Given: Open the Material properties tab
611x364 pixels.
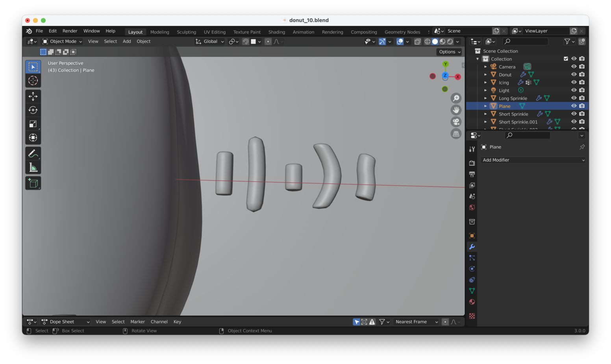Looking at the screenshot, I should click(472, 302).
